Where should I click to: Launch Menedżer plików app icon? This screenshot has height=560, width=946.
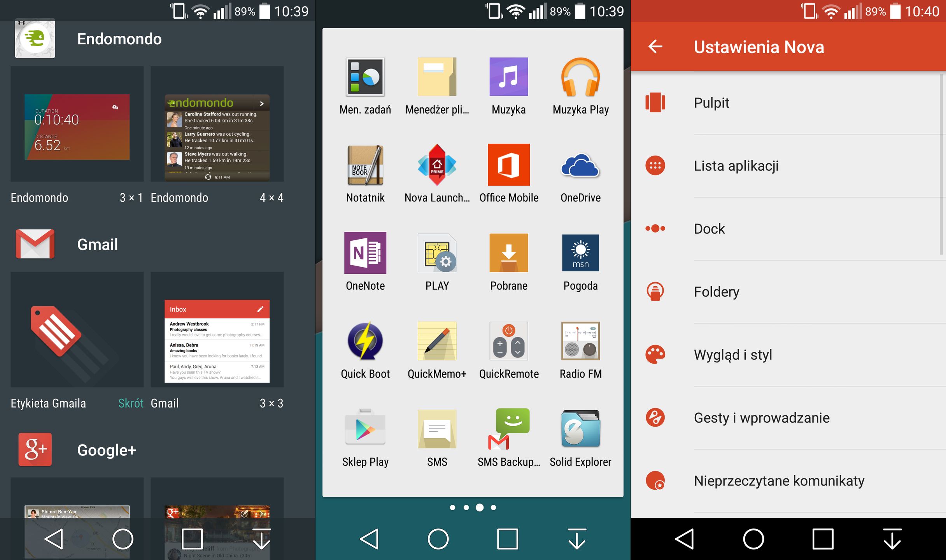pyautogui.click(x=437, y=77)
